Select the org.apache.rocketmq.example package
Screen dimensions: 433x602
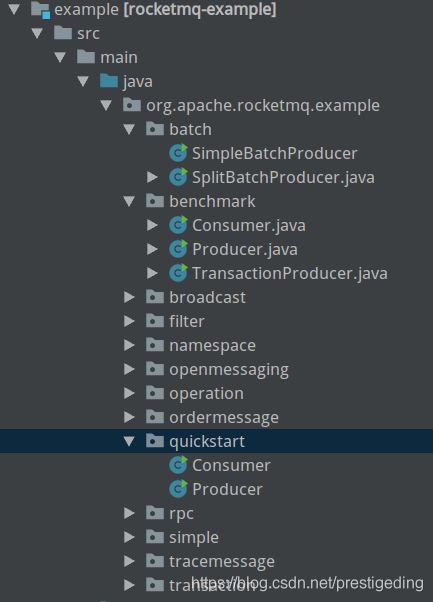[263, 105]
